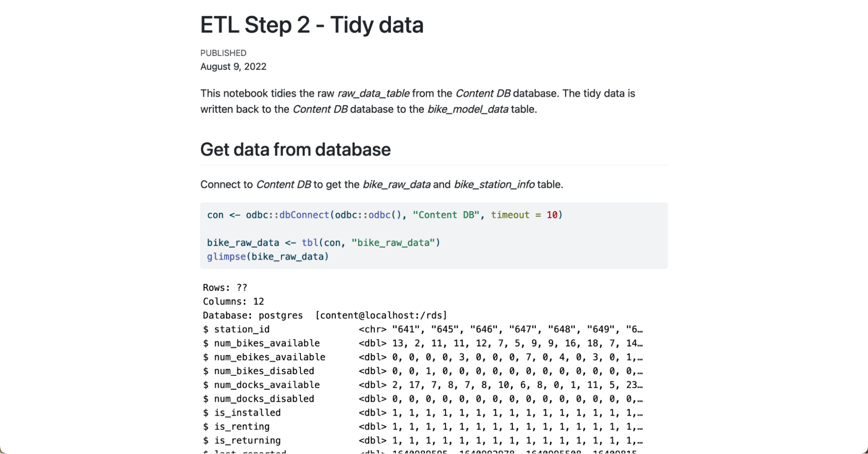The height and width of the screenshot is (454, 868).
Task: Select the August 9, 2022 publish date
Action: pyautogui.click(x=233, y=66)
